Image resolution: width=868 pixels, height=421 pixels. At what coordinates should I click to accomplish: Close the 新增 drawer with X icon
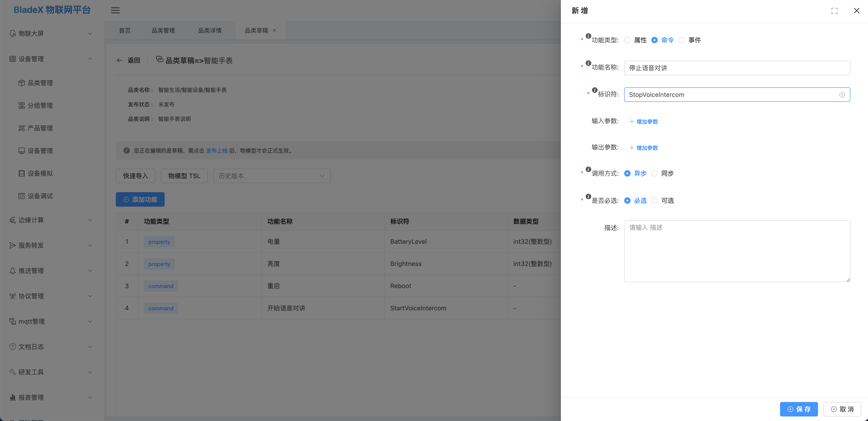856,11
